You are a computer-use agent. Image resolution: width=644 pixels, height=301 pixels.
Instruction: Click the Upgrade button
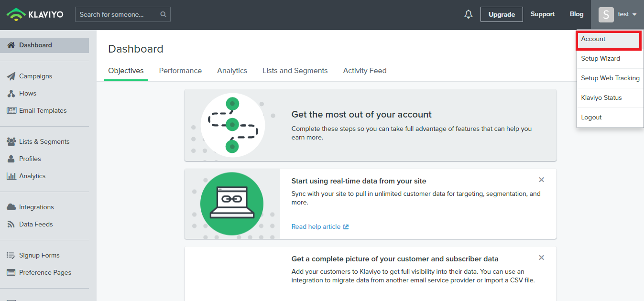coord(502,14)
